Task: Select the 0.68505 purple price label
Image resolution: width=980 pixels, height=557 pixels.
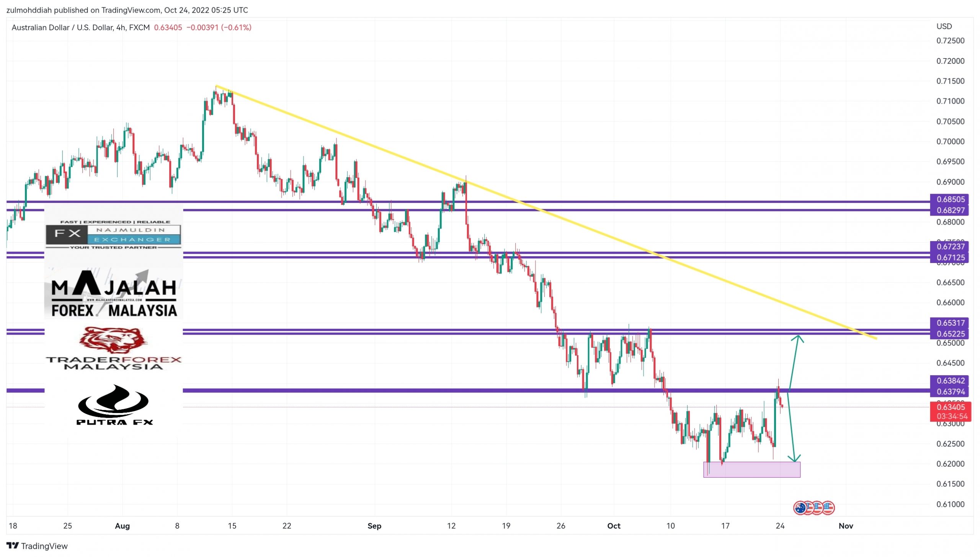Action: pos(950,199)
